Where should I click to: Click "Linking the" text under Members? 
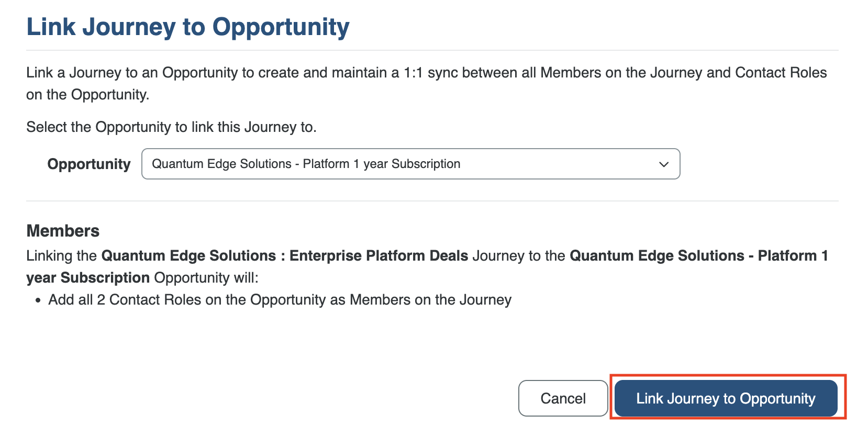tap(61, 255)
